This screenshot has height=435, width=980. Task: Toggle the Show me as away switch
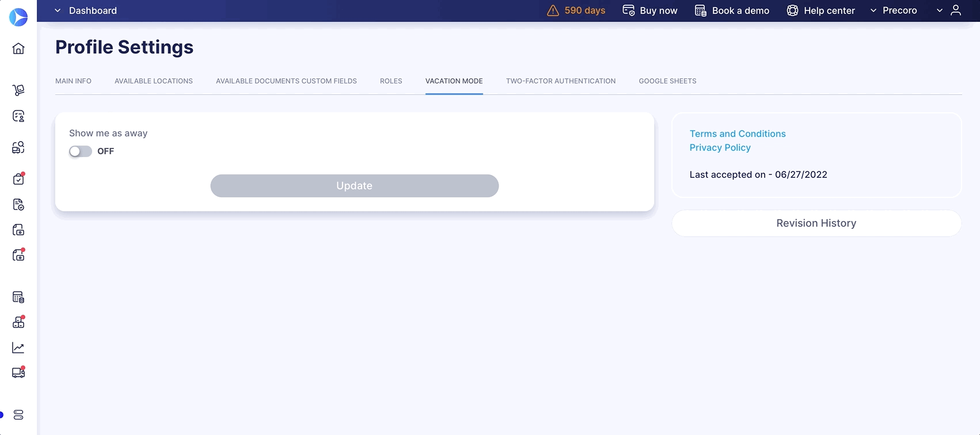(x=81, y=151)
